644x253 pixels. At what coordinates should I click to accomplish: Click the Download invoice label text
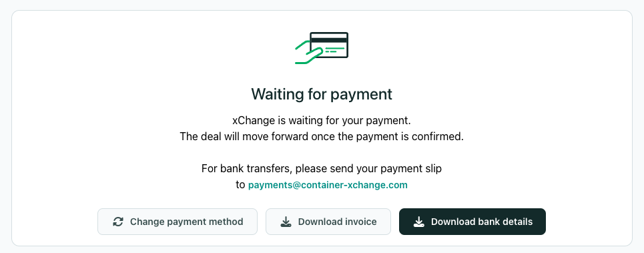pyautogui.click(x=337, y=222)
